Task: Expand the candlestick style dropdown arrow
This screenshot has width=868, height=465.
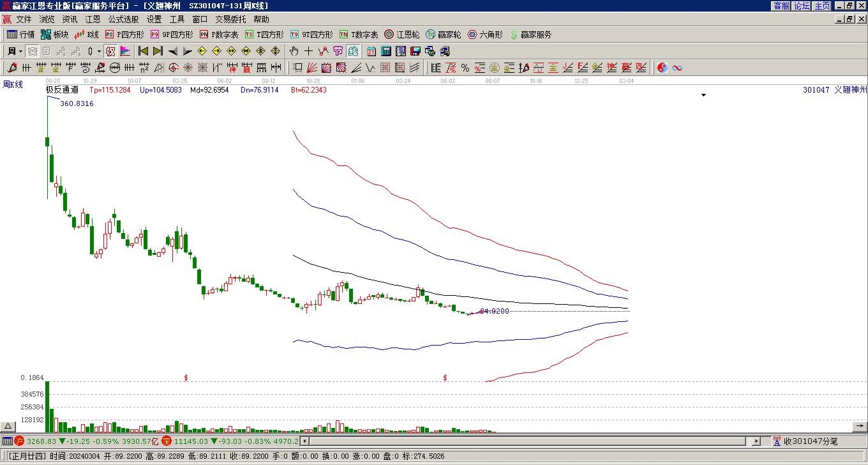Action: click(99, 51)
